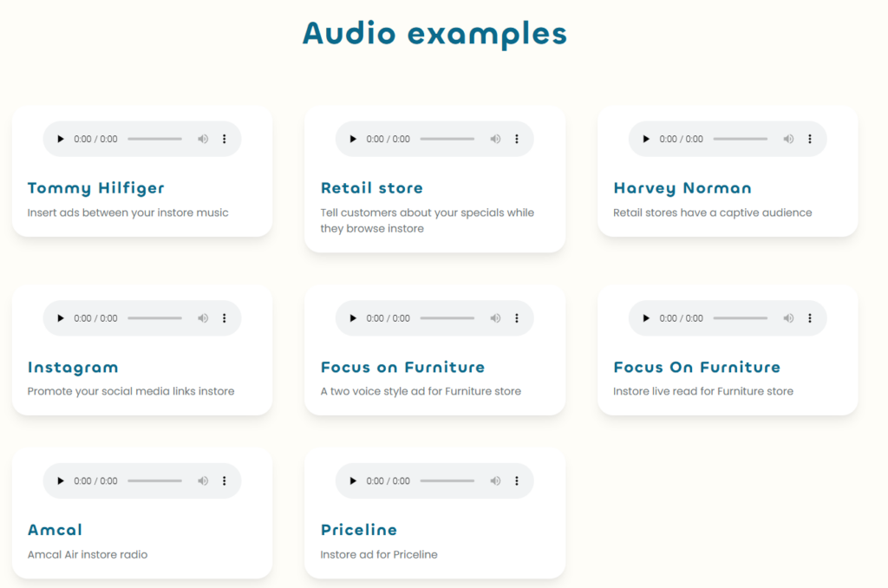Expand options menu for Focus On Furniture live read

click(810, 318)
